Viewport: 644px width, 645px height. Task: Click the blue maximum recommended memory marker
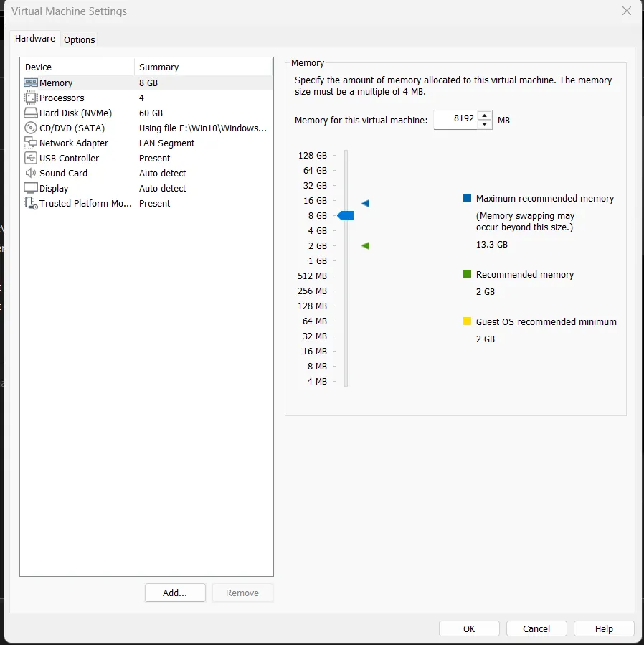click(x=366, y=203)
